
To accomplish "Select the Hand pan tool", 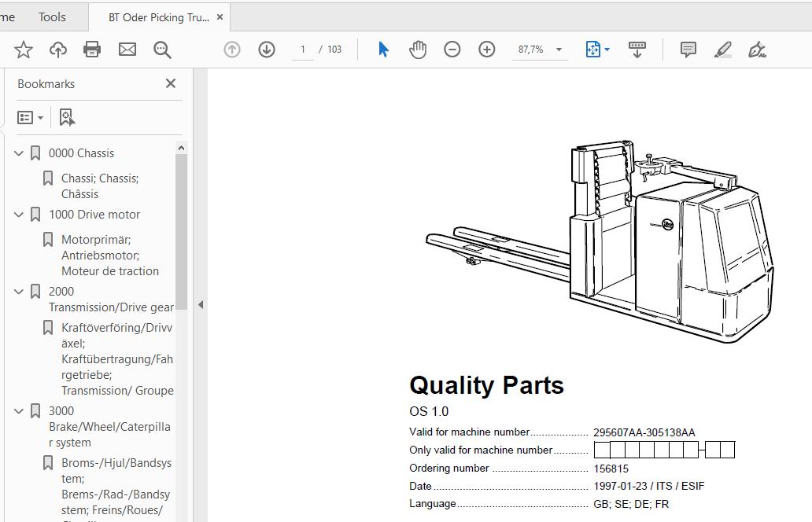I will (x=418, y=50).
